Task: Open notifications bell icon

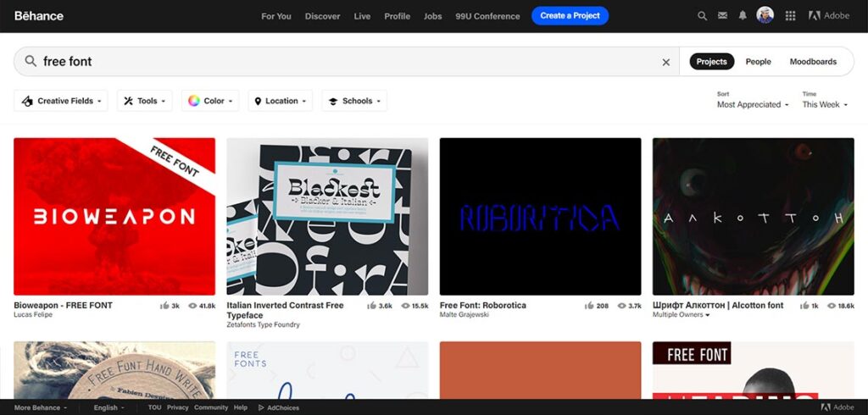Action: [743, 16]
